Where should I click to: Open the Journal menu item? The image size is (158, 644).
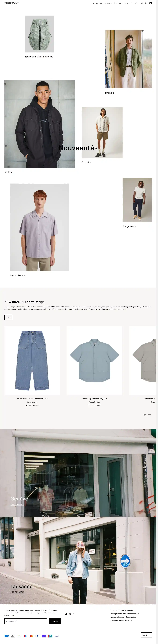[x=134, y=3]
